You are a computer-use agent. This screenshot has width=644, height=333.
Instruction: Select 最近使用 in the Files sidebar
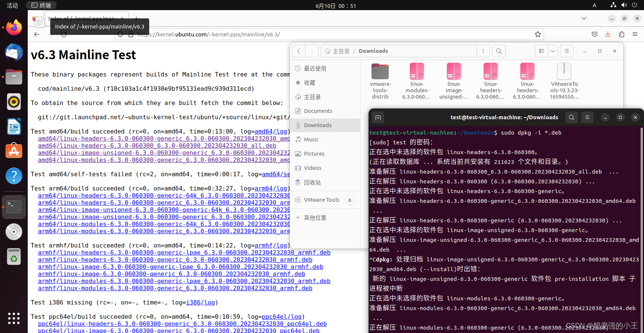325,68
